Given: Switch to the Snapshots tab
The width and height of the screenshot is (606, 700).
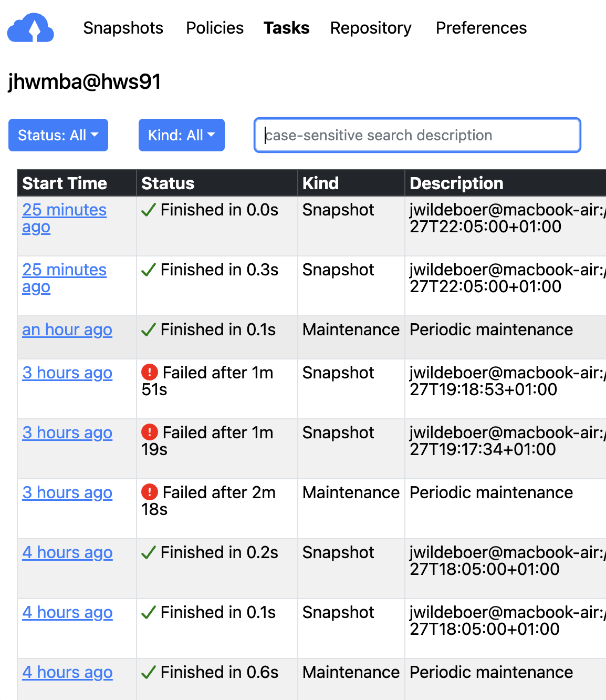Looking at the screenshot, I should (123, 28).
